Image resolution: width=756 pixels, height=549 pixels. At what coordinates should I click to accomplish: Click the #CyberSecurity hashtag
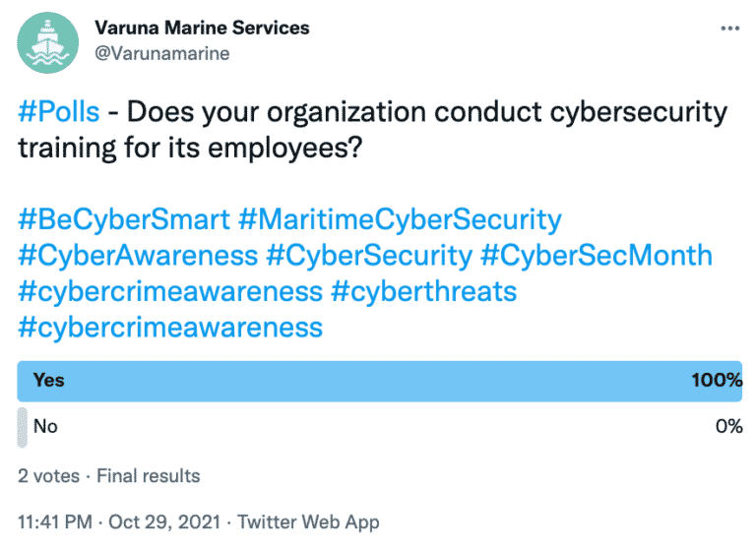point(369,255)
